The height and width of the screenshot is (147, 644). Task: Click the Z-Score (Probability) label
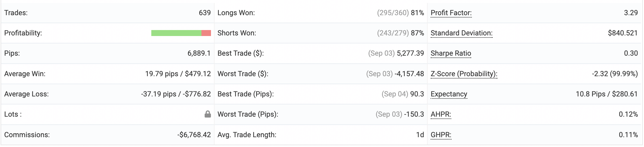click(x=464, y=74)
